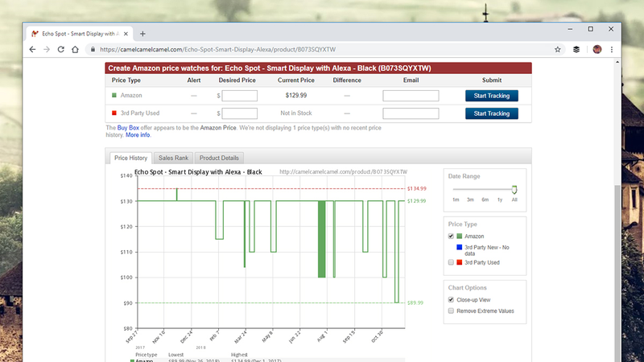The image size is (644, 362).
Task: Click the chart title Echo Spot text
Action: click(x=198, y=172)
